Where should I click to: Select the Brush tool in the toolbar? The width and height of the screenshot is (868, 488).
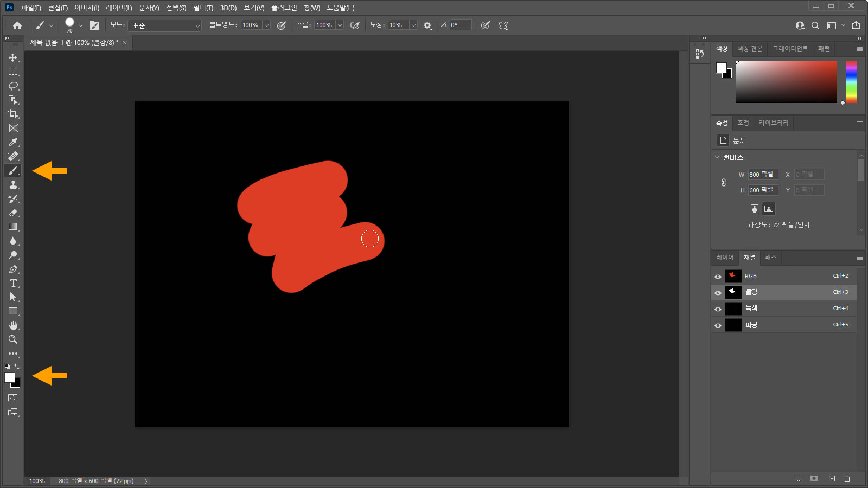pyautogui.click(x=13, y=170)
